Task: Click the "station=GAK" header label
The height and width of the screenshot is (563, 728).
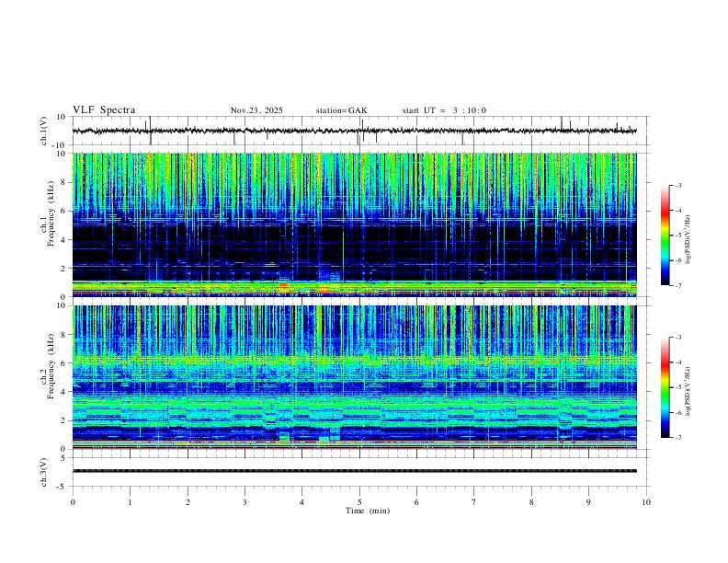Action: coord(342,110)
